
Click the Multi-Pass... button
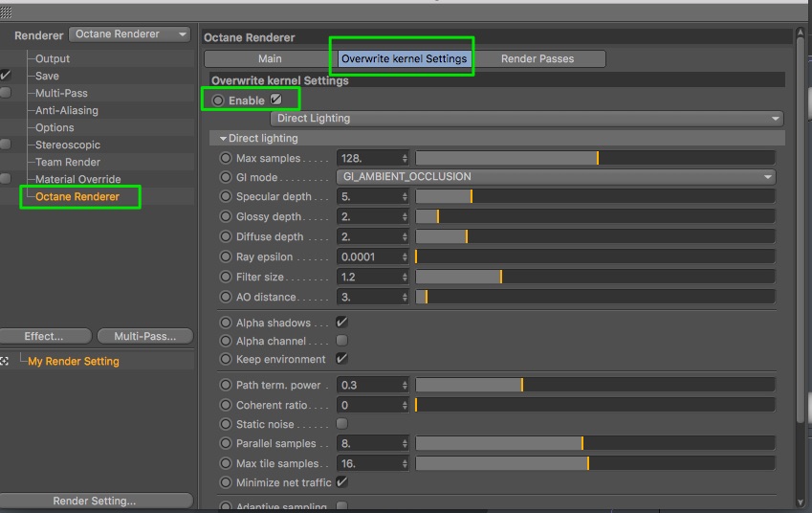145,336
